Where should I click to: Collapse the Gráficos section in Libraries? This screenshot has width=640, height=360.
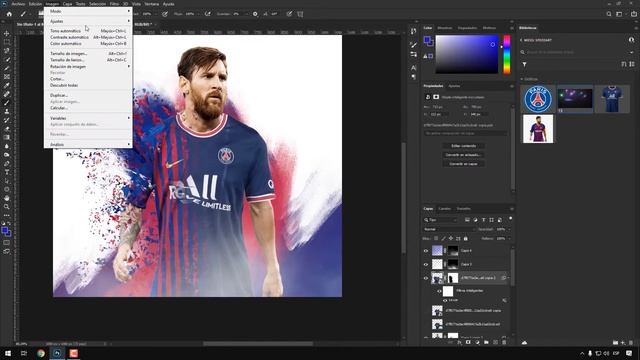point(522,79)
